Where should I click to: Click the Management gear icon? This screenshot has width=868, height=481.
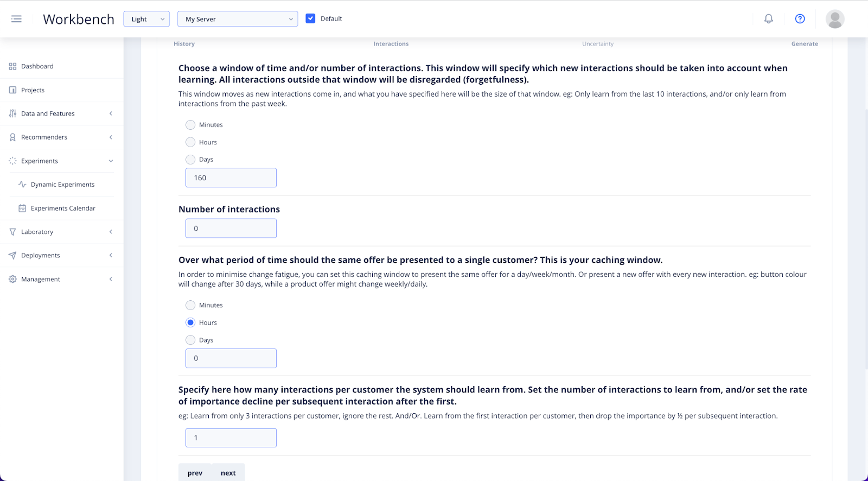12,279
